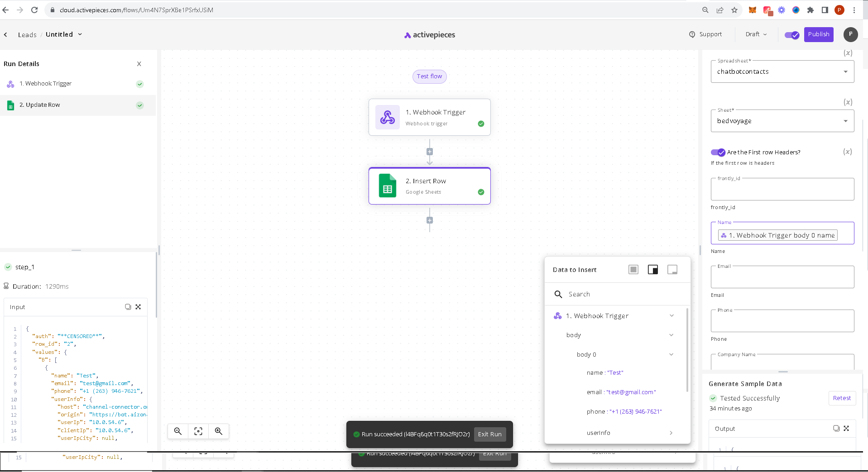Viewport: 868px width, 472px height.
Task: Add a step below Insert Row node
Action: pyautogui.click(x=430, y=220)
